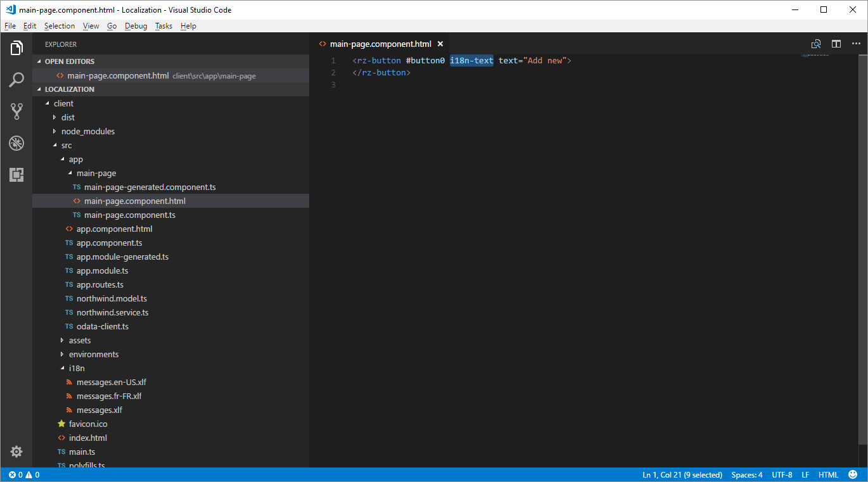Click the feedback smiley icon
Image resolution: width=868 pixels, height=482 pixels.
point(853,474)
